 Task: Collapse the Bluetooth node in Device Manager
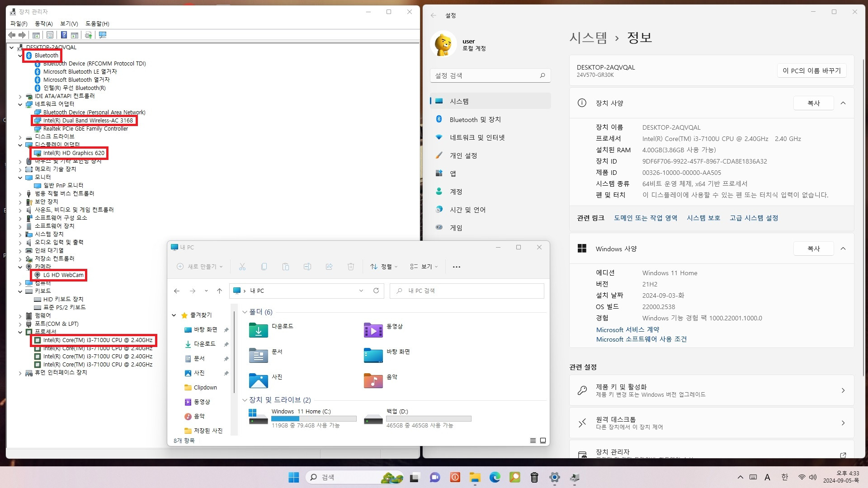(x=20, y=56)
